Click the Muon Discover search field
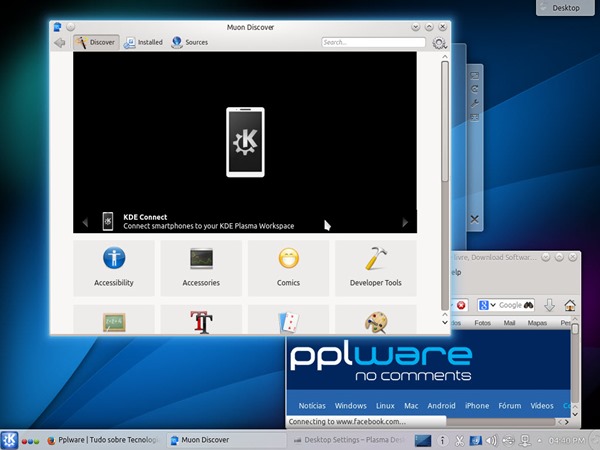600x450 pixels. pyautogui.click(x=373, y=42)
